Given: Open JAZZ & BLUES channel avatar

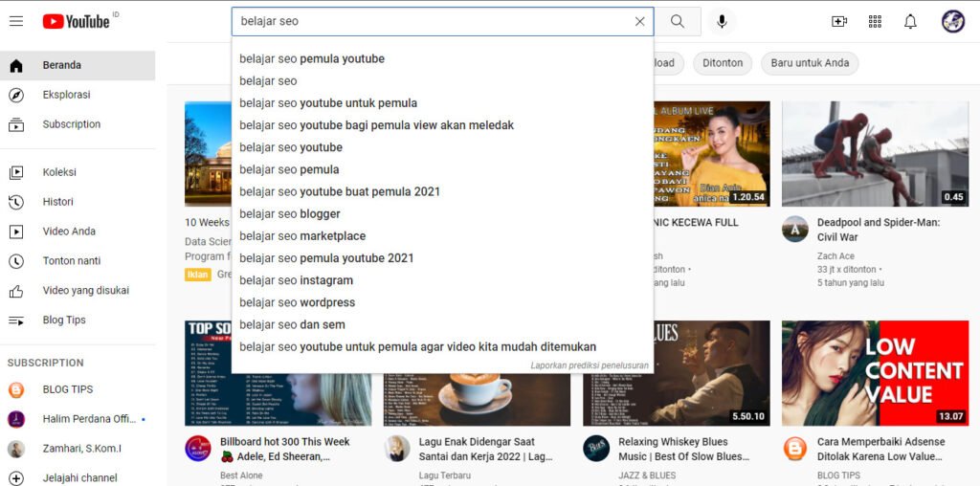Looking at the screenshot, I should (596, 449).
